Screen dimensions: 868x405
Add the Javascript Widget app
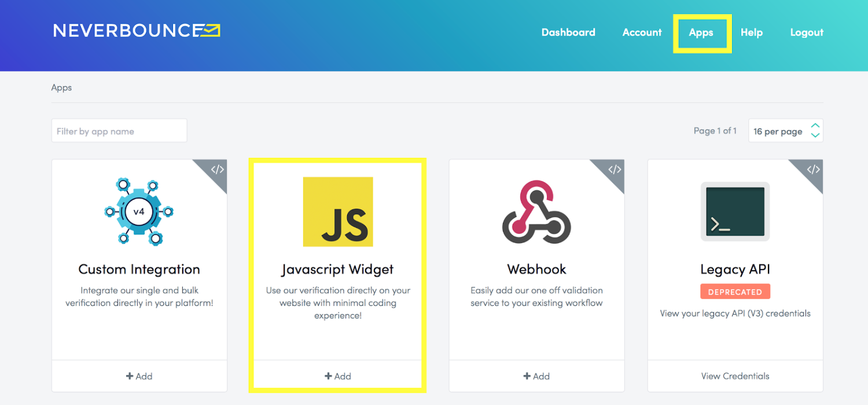coord(338,376)
